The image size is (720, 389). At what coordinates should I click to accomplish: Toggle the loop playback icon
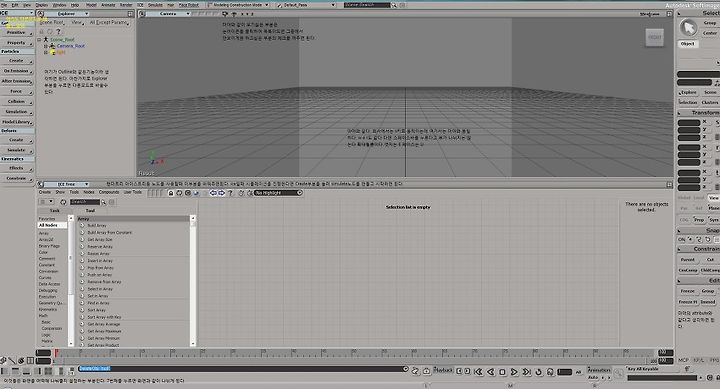539,372
